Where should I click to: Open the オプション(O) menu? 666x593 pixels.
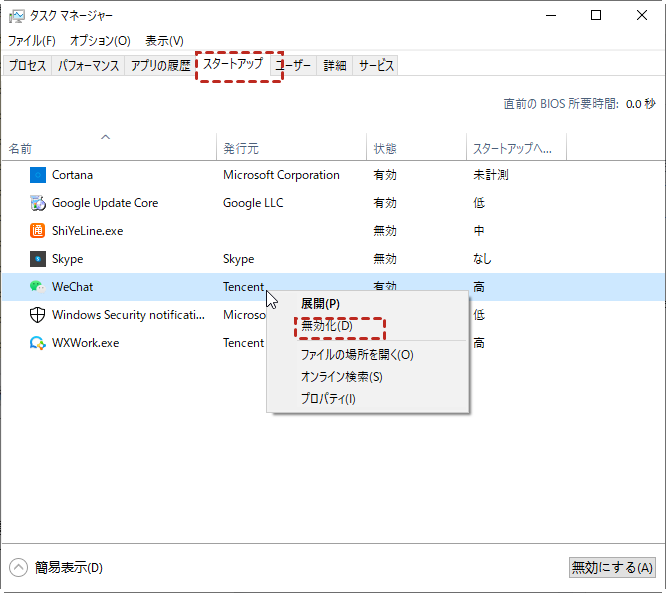click(100, 41)
